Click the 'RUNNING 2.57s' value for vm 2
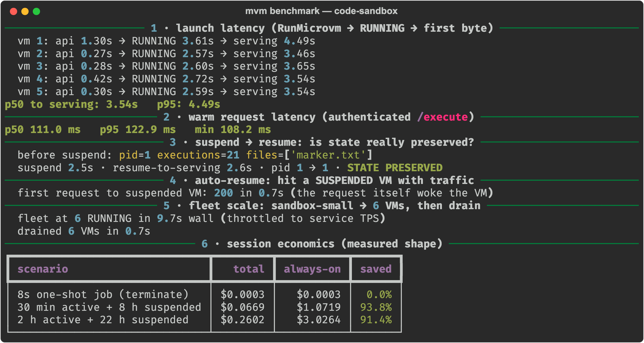Image resolution: width=644 pixels, height=343 pixels. coord(173,54)
